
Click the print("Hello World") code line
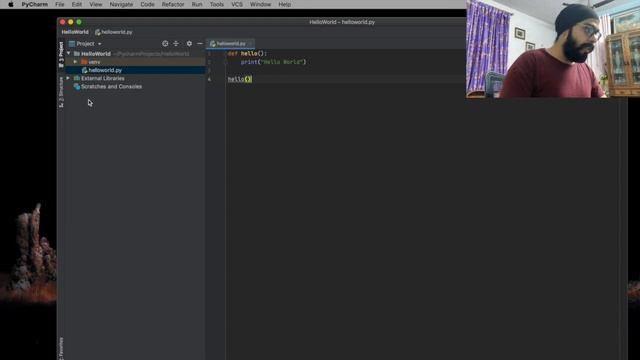(273, 62)
